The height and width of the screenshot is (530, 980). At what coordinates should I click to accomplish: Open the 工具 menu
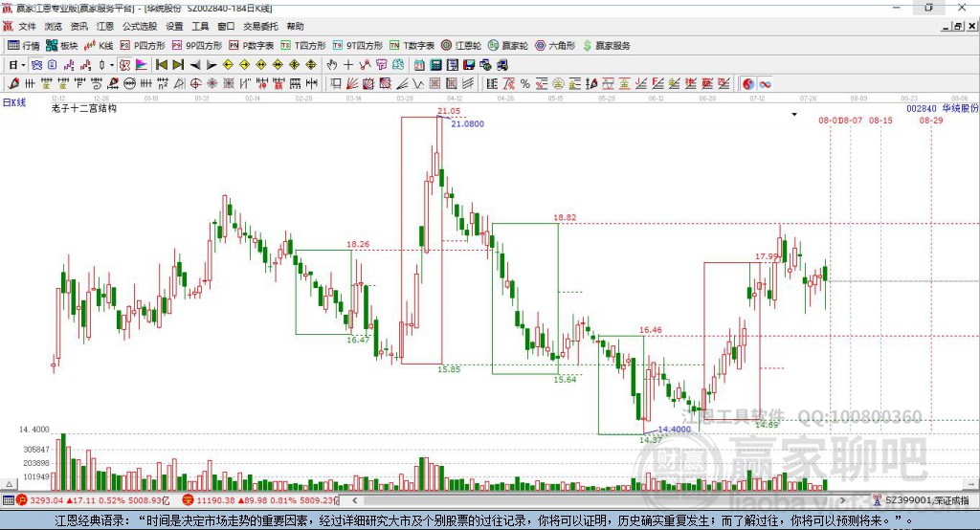pos(200,26)
